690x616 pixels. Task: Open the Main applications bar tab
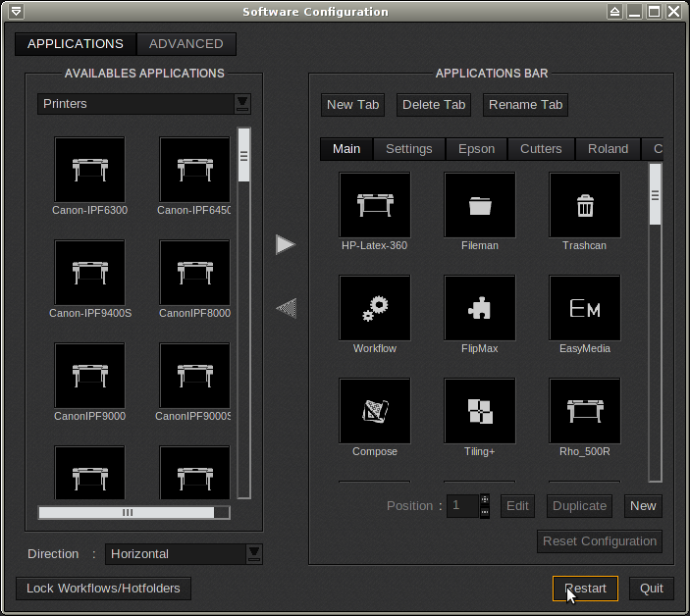(x=346, y=149)
